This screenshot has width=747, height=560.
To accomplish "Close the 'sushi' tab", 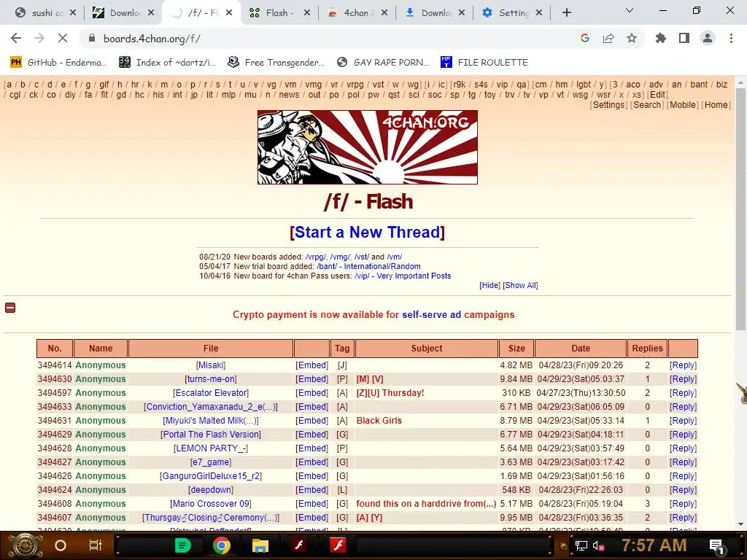I will click(73, 13).
